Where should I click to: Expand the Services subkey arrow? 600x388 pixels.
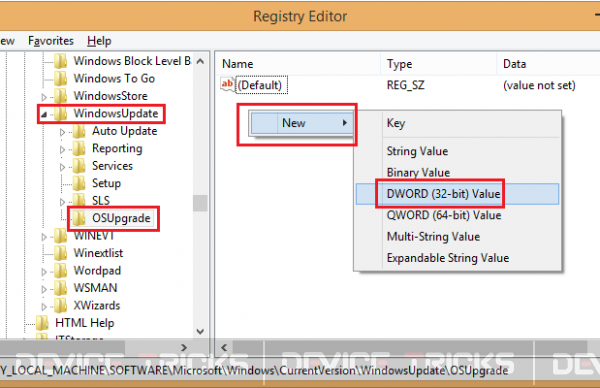[62, 167]
